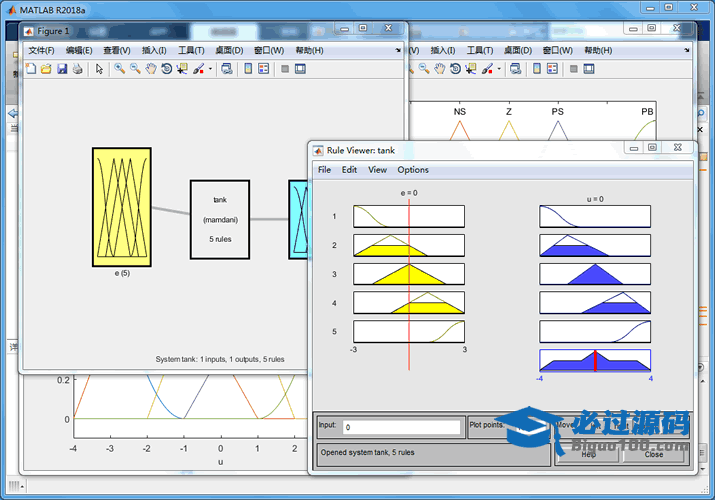Click Show Plot Tools icon in background figure
Viewport: 715px width, 500px height.
coord(589,69)
